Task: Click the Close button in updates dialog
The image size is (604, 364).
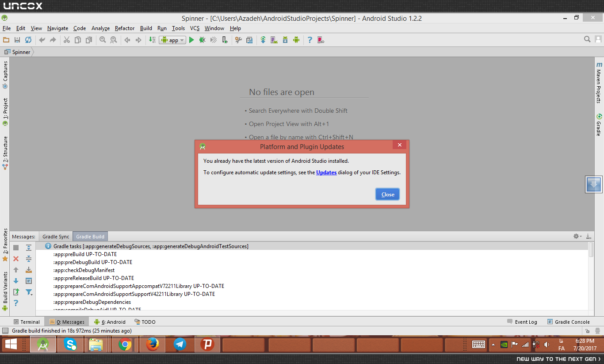Action: (388, 194)
